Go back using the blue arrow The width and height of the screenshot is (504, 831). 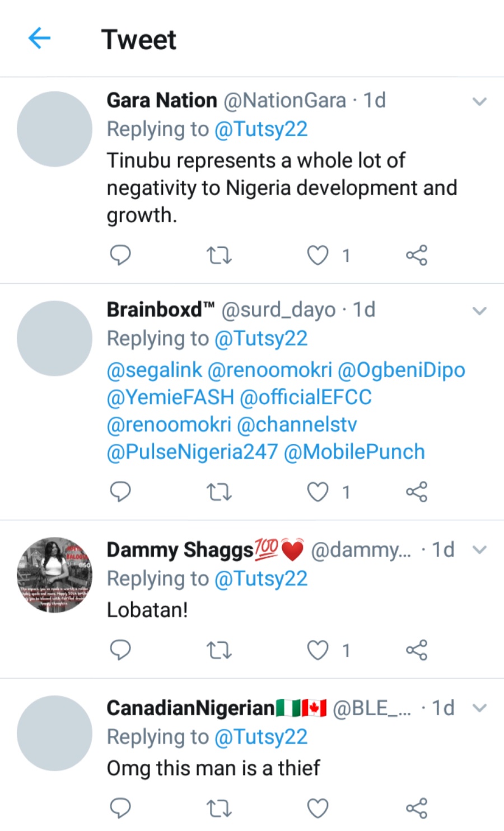pos(39,39)
